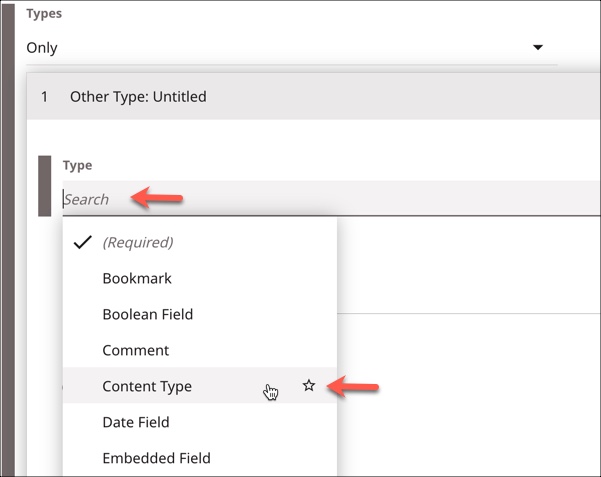Choose Embedded Field from the type list
This screenshot has width=601, height=477.
click(200, 458)
